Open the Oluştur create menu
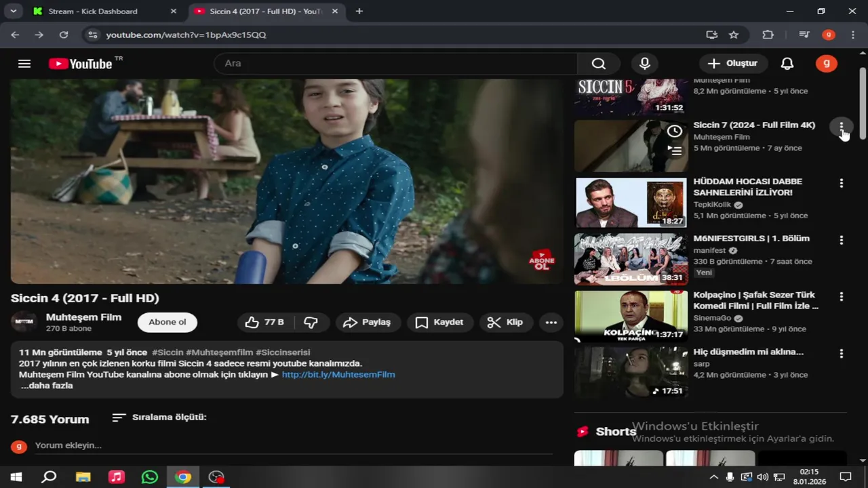Viewport: 868px width, 488px height. pyautogui.click(x=733, y=64)
